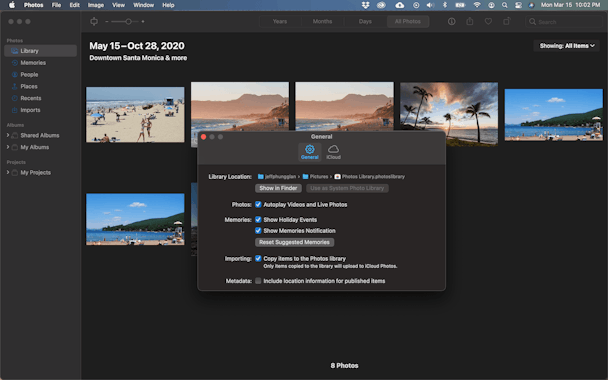Click the Show in Finder button
Viewport: 608px width, 380px height.
[278, 188]
